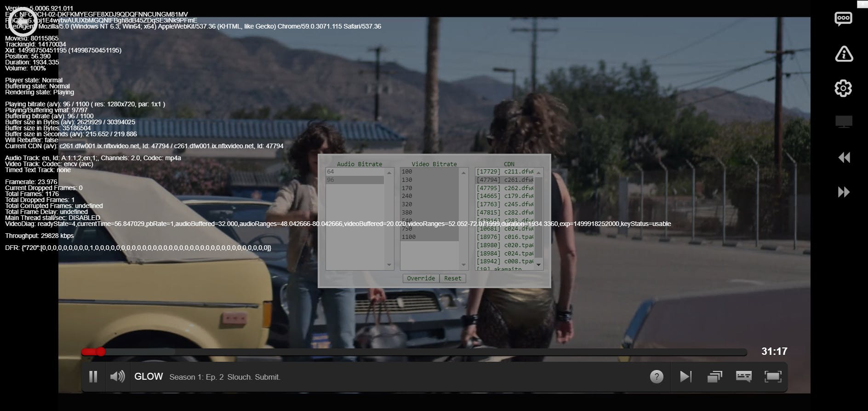
Task: Click Video Bitrate list scroll up arrow
Action: pyautogui.click(x=463, y=173)
